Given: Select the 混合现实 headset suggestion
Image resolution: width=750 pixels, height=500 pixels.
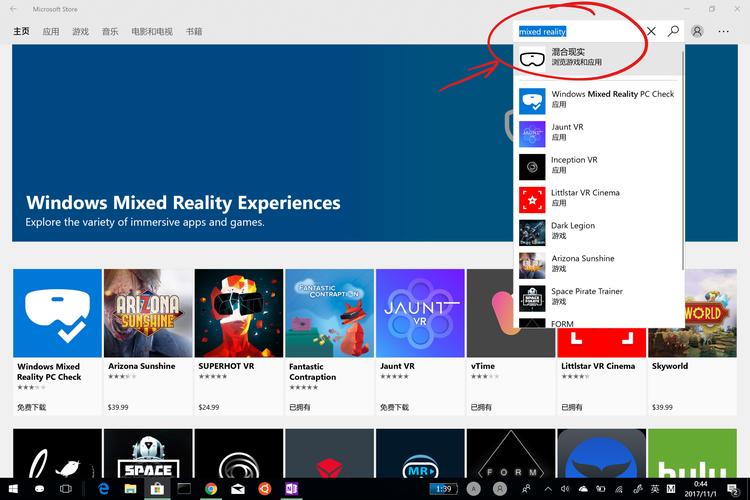Looking at the screenshot, I should pyautogui.click(x=597, y=59).
